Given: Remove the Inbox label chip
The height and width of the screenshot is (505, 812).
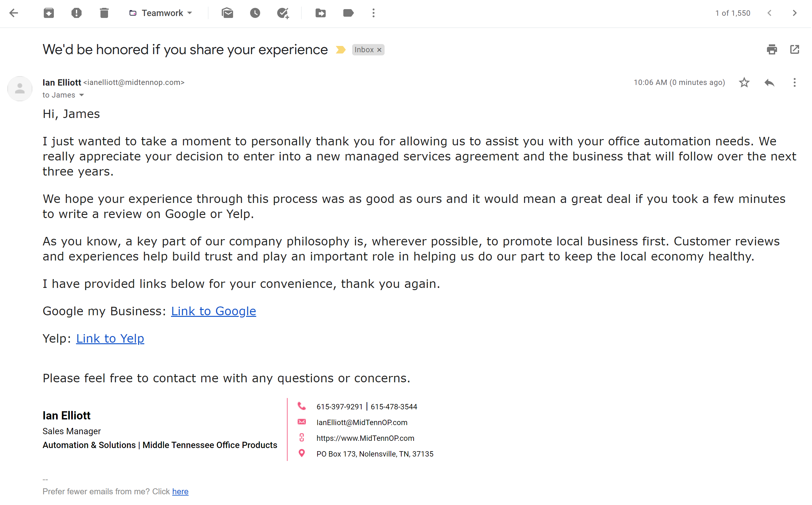Looking at the screenshot, I should pyautogui.click(x=380, y=50).
